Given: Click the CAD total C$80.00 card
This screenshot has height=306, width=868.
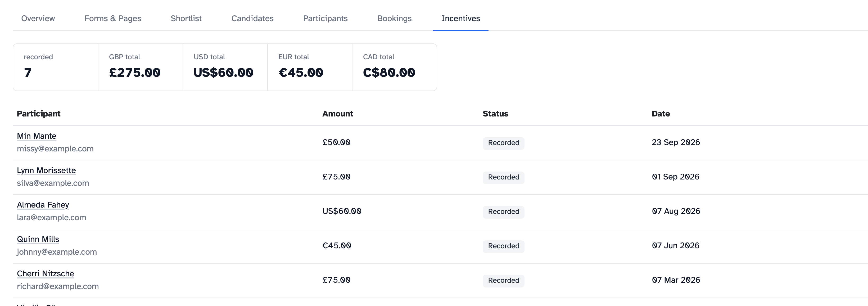Looking at the screenshot, I should click(x=395, y=67).
